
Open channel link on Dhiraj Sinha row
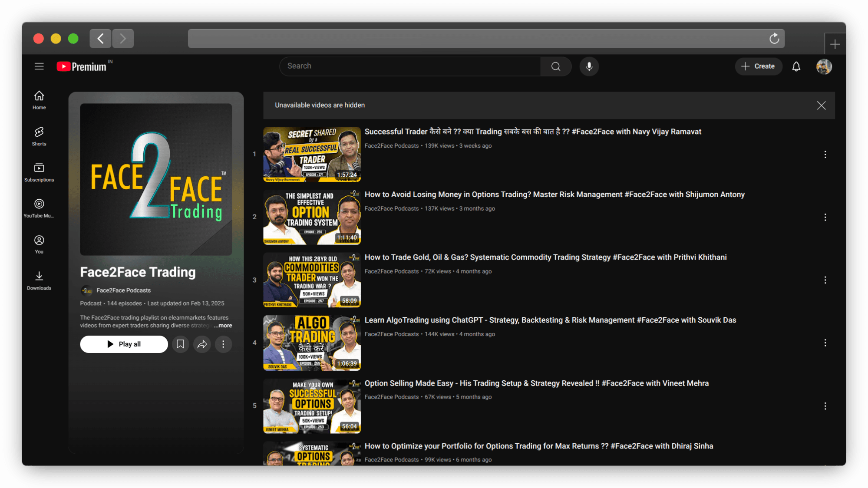click(392, 460)
